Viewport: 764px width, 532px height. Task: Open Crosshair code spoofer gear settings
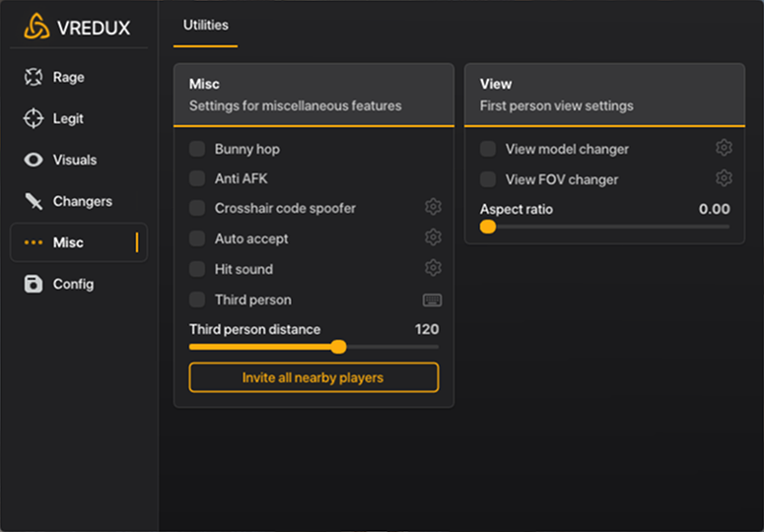point(432,208)
